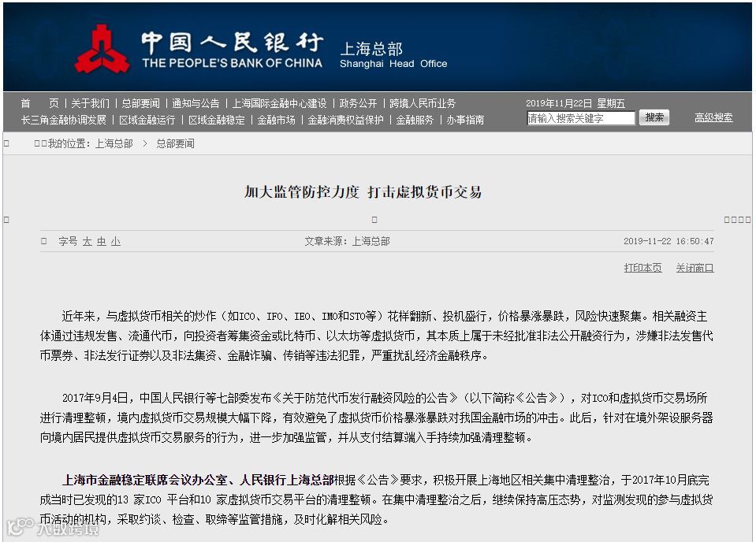This screenshot has height=542, width=756.
Task: Click the 文章来源: 上海总部 source text
Action: (x=347, y=241)
